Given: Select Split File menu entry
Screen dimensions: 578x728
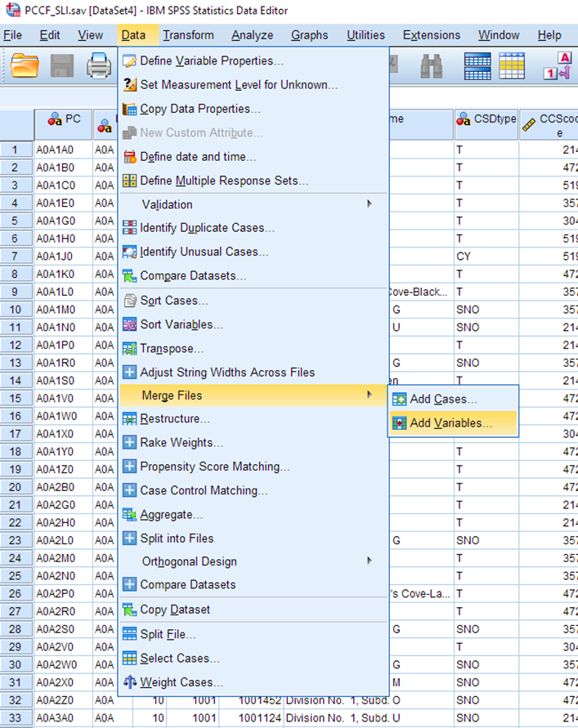Looking at the screenshot, I should (253, 634).
